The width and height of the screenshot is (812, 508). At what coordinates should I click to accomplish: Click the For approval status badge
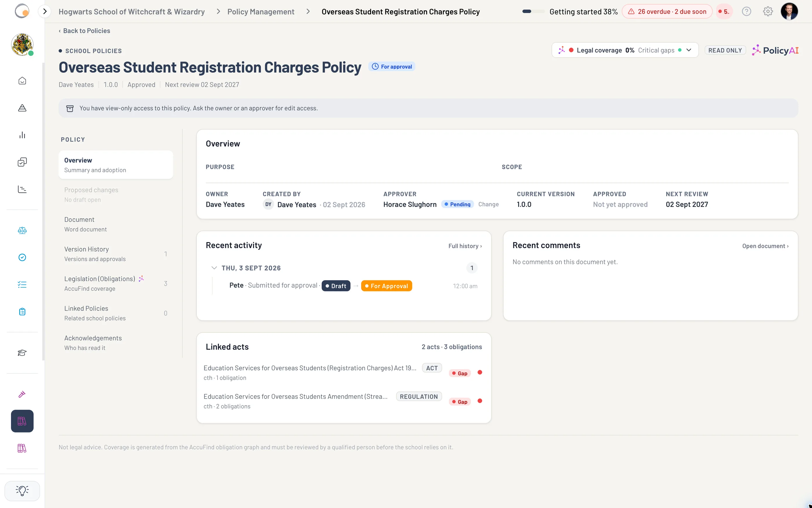392,66
